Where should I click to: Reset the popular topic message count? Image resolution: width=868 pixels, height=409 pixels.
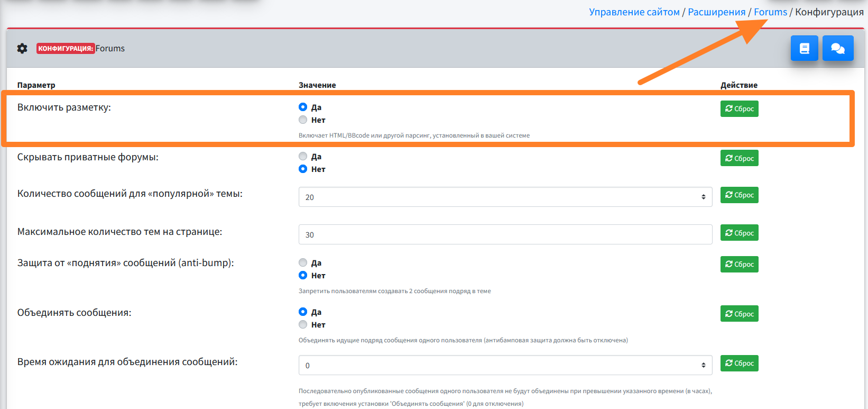coord(739,195)
